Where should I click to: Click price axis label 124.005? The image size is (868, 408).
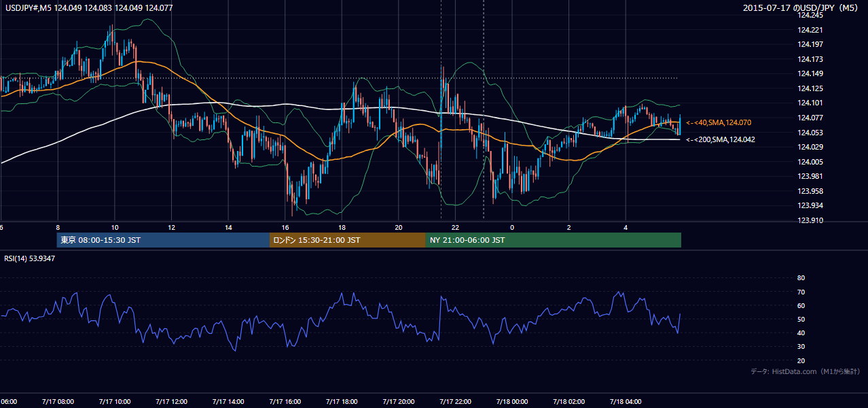(x=810, y=162)
